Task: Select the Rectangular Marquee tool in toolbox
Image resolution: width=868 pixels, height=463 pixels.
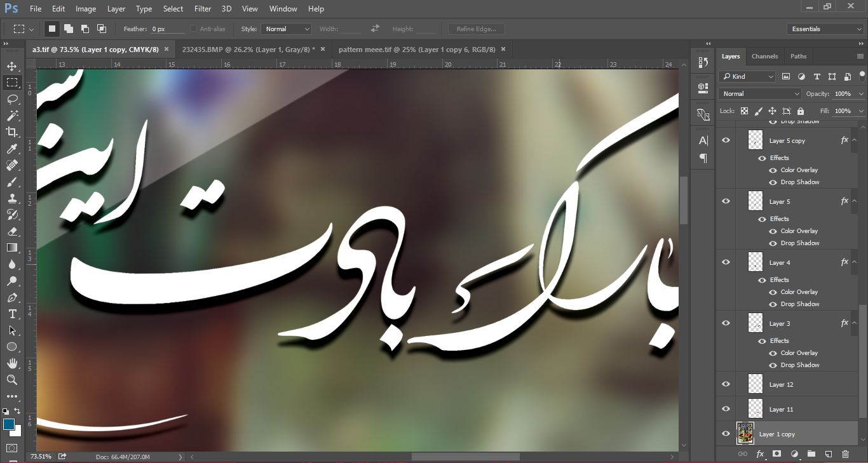Action: tap(11, 83)
